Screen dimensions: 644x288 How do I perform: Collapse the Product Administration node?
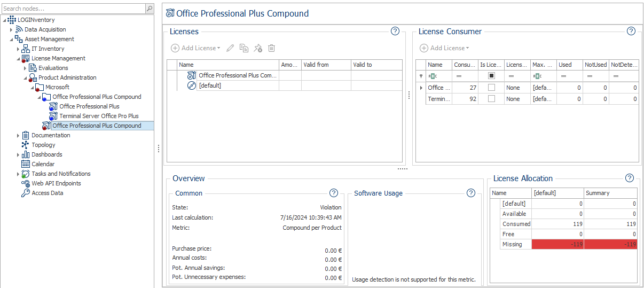point(25,77)
